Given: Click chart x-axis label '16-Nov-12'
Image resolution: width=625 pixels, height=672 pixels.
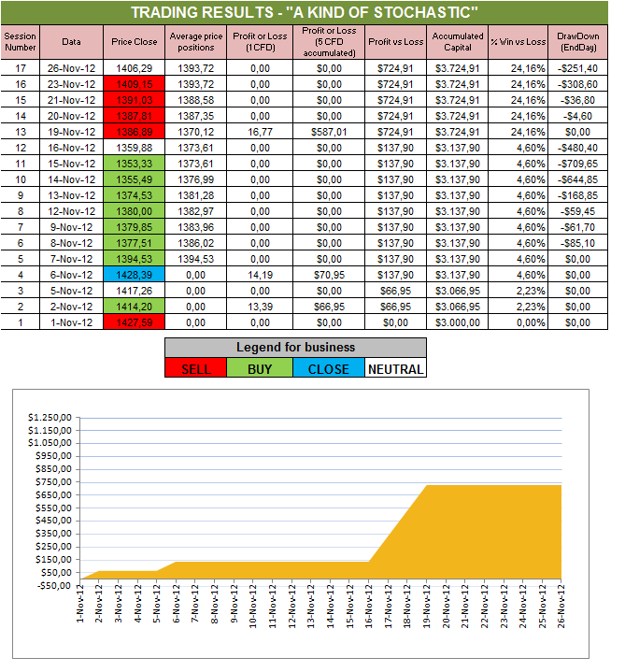Looking at the screenshot, I should [368, 606].
